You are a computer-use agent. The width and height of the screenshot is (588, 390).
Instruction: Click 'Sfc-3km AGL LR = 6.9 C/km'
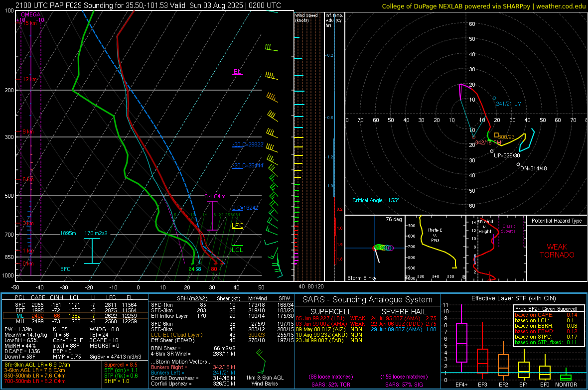pyautogui.click(x=37, y=365)
